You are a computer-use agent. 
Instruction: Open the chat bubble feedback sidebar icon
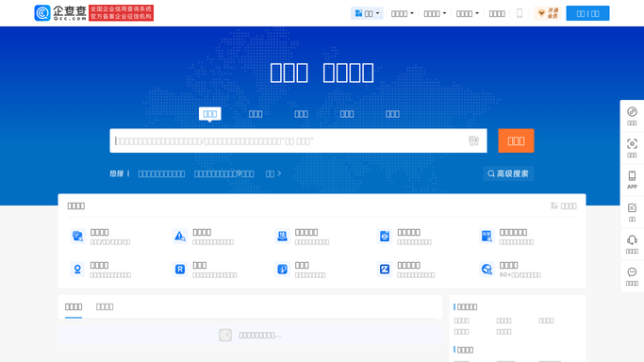pyautogui.click(x=632, y=276)
